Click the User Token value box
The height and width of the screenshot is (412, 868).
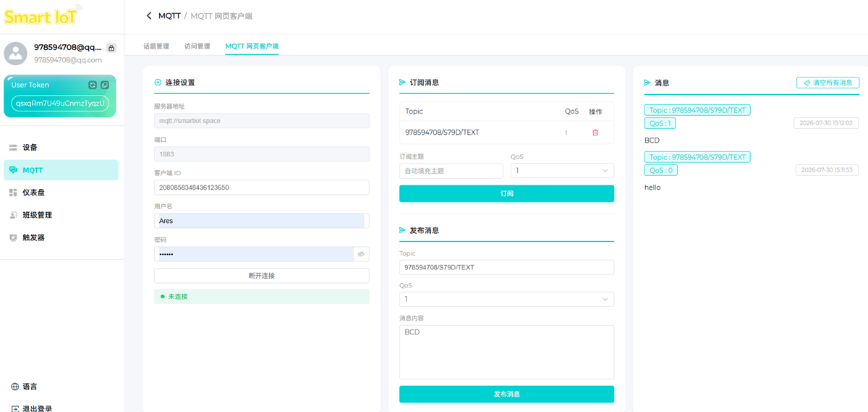(60, 103)
